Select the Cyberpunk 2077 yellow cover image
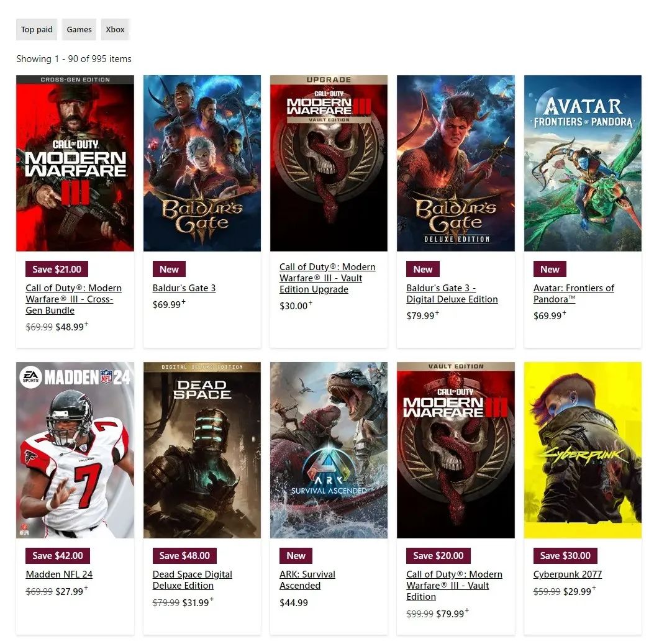The image size is (654, 644). 583,450
